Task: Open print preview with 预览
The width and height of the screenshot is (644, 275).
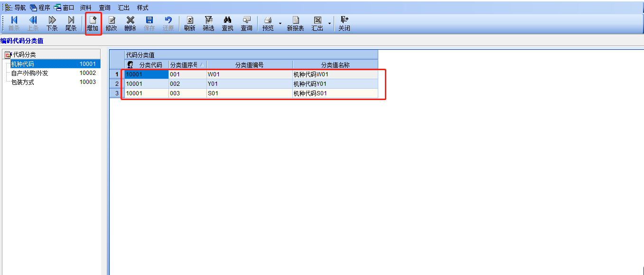Action: coord(268,24)
